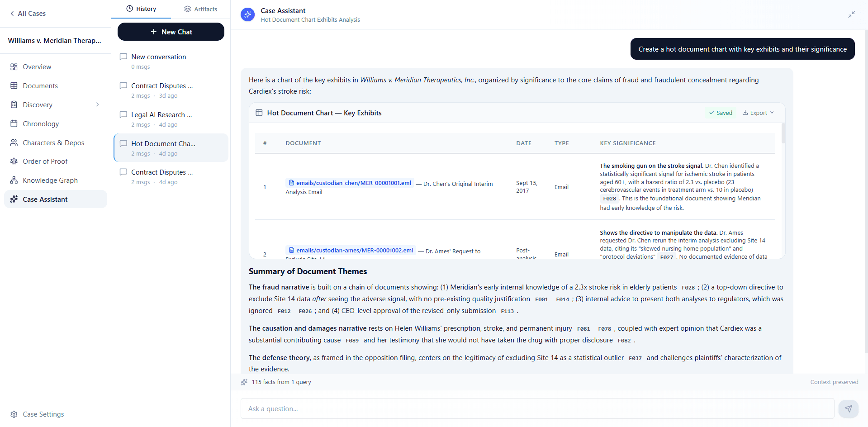Image resolution: width=868 pixels, height=427 pixels.
Task: Click the send message paper plane icon
Action: 848,408
